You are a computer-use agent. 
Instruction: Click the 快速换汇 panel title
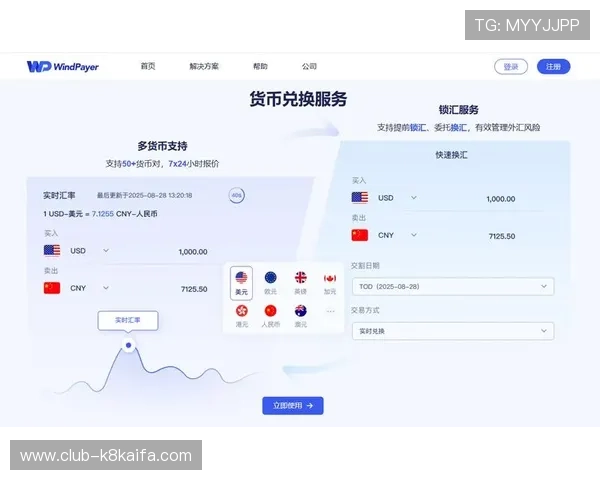(x=452, y=155)
